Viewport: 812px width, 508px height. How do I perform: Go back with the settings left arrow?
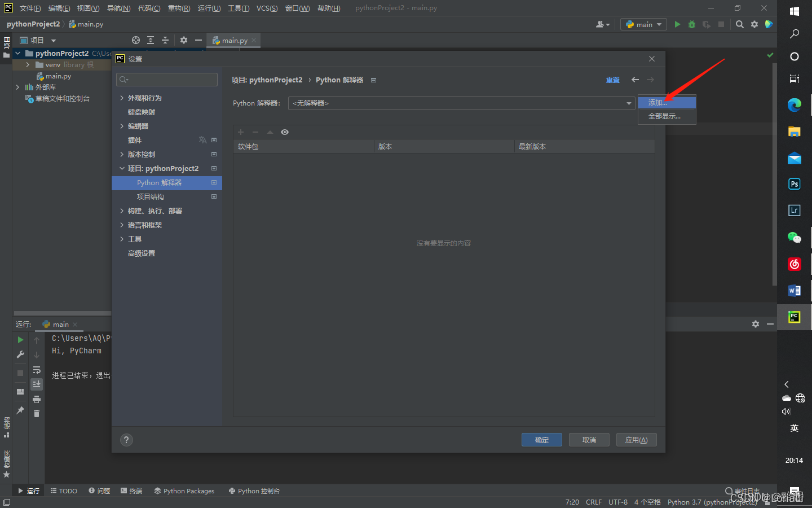point(635,80)
